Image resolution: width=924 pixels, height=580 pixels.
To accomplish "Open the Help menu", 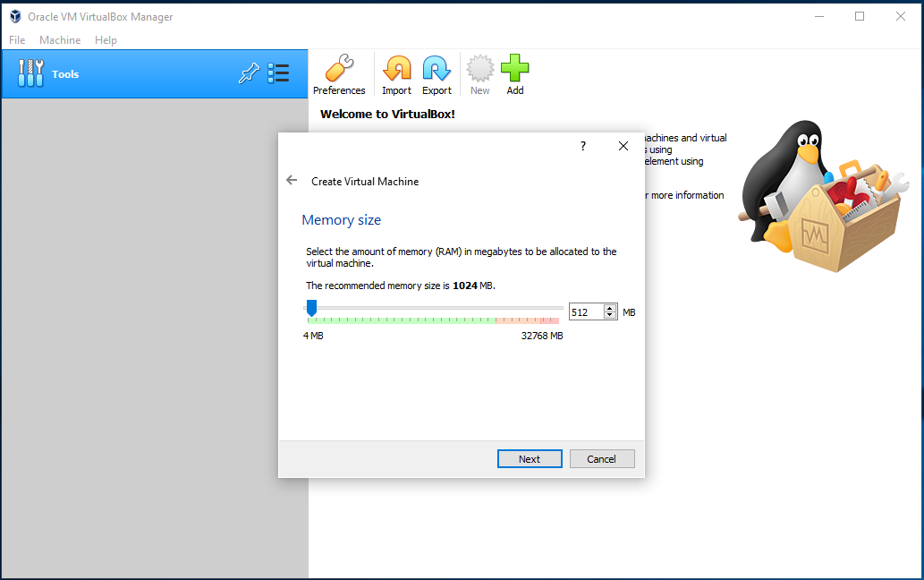I will coord(106,40).
